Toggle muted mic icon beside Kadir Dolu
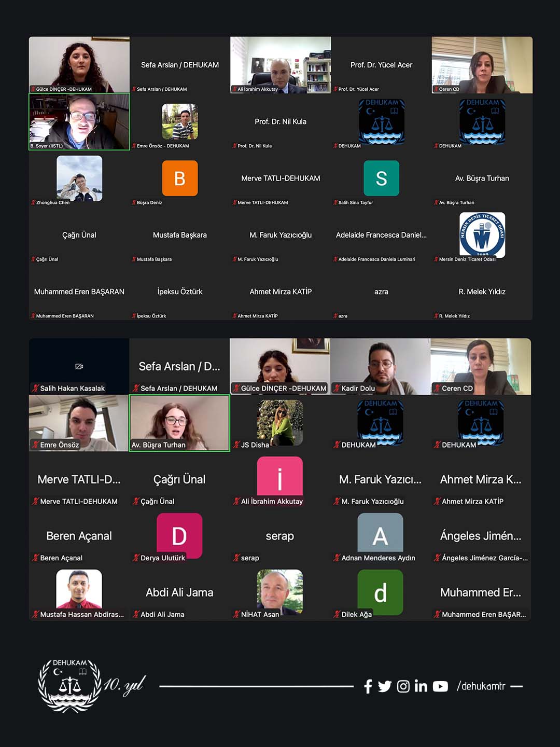The width and height of the screenshot is (560, 747). 337,388
